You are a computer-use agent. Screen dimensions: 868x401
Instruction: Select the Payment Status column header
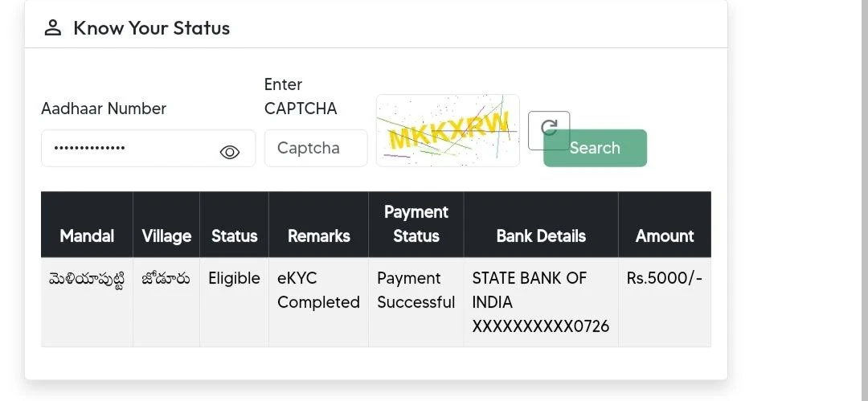tap(416, 224)
